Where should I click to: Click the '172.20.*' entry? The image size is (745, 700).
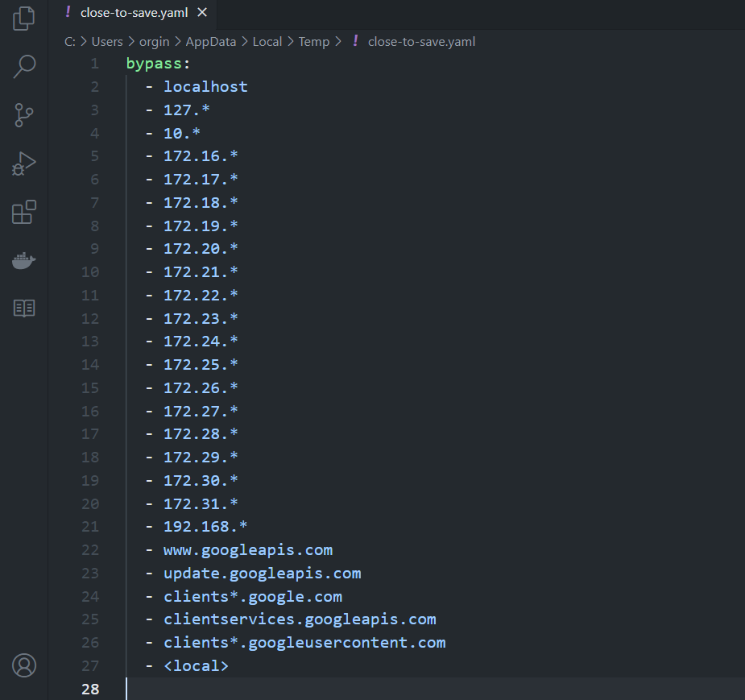[x=201, y=249]
